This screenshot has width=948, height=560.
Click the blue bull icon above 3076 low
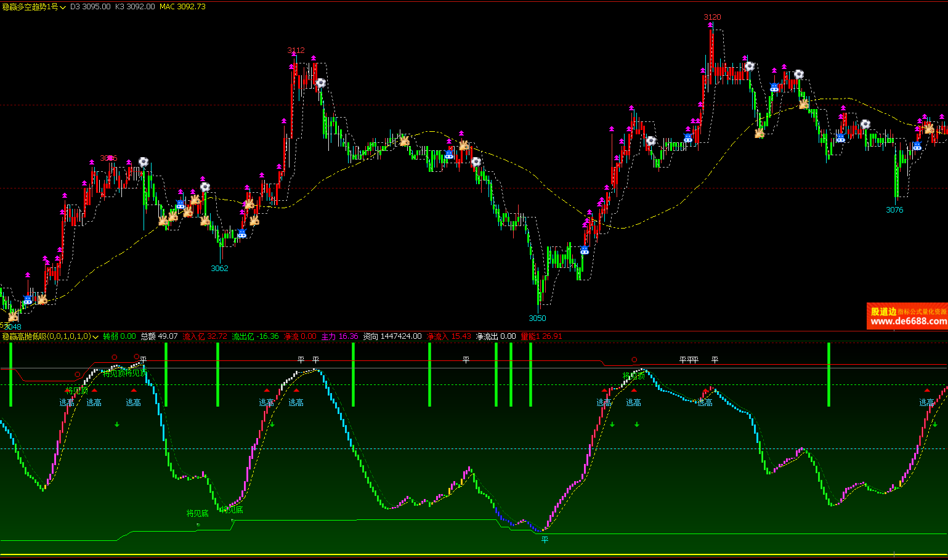coord(917,146)
